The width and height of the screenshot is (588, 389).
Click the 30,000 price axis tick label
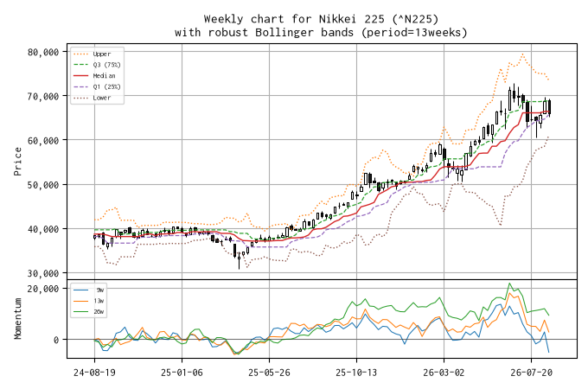43,273
